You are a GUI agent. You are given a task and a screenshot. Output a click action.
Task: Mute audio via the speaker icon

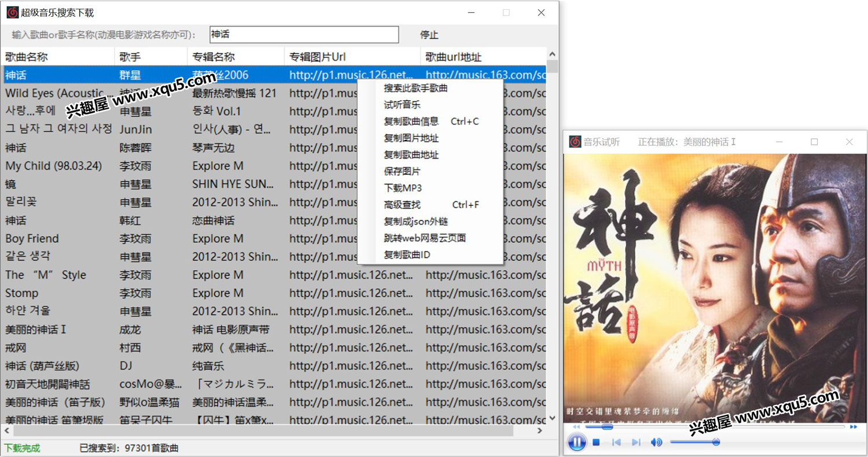point(656,443)
